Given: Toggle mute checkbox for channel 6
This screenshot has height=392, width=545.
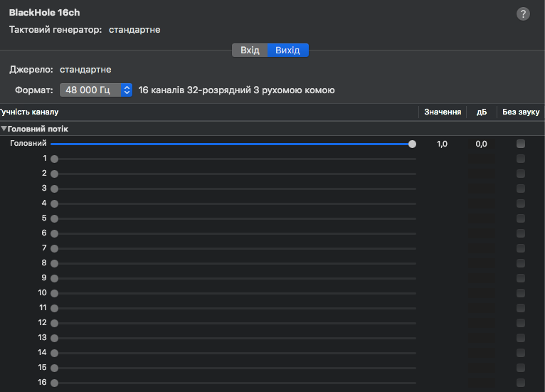Looking at the screenshot, I should [x=521, y=233].
